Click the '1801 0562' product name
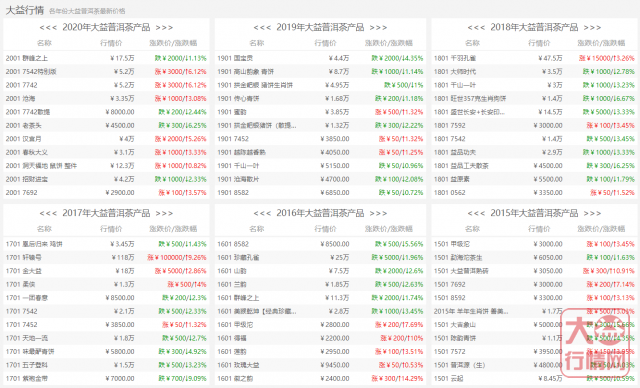The image size is (640, 388). 449,193
